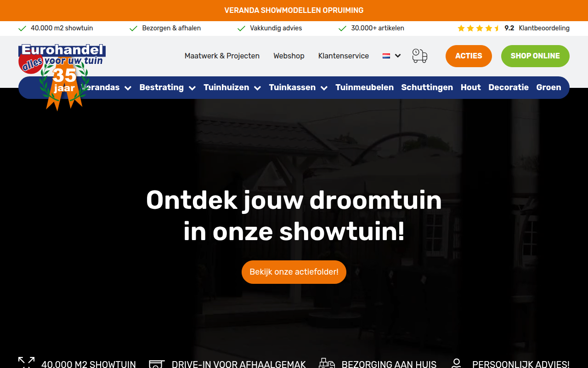Screen dimensions: 588x368
Task: Click the personal advice person icon
Action: [456, 363]
